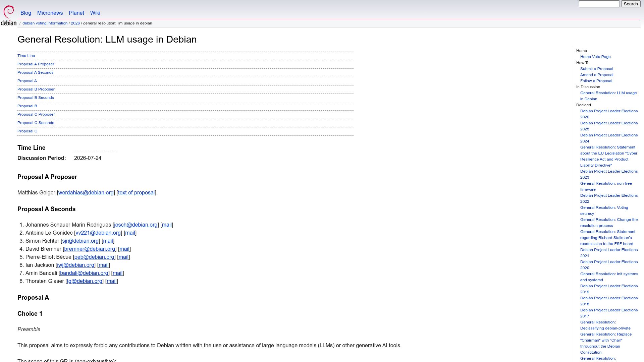The image size is (644, 362).
Task: Open the 'text of proposal' link
Action: click(x=136, y=192)
